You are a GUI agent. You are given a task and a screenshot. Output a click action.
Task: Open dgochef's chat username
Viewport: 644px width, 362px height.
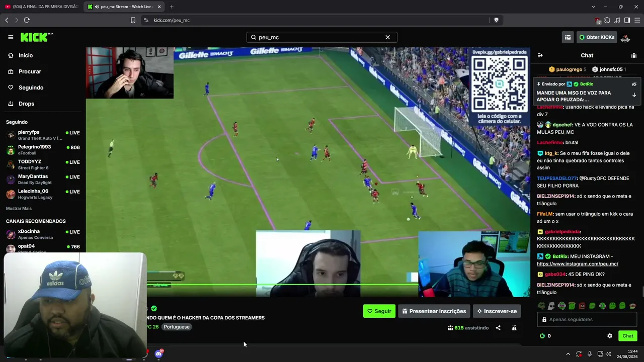click(x=562, y=125)
